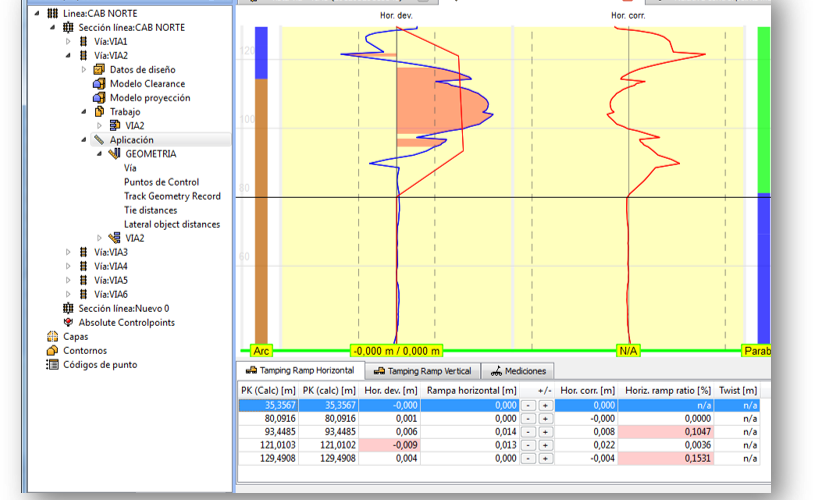Collapse the Aplicación tree node
The width and height of the screenshot is (813, 500).
(x=84, y=141)
